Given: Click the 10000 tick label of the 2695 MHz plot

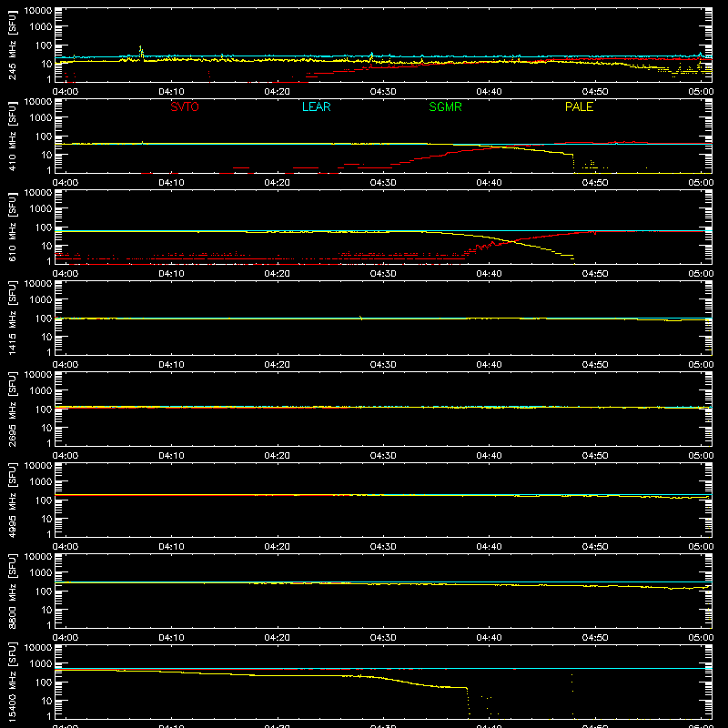Looking at the screenshot, I should tap(38, 374).
